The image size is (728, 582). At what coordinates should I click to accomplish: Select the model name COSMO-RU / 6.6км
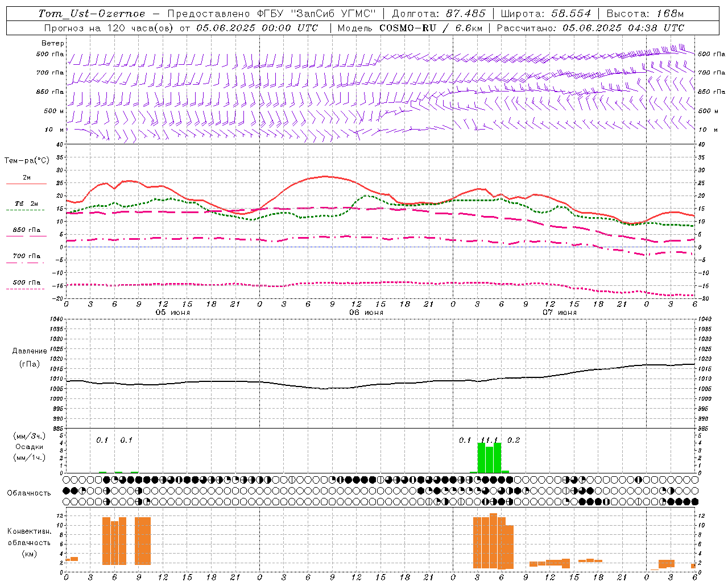pos(431,28)
